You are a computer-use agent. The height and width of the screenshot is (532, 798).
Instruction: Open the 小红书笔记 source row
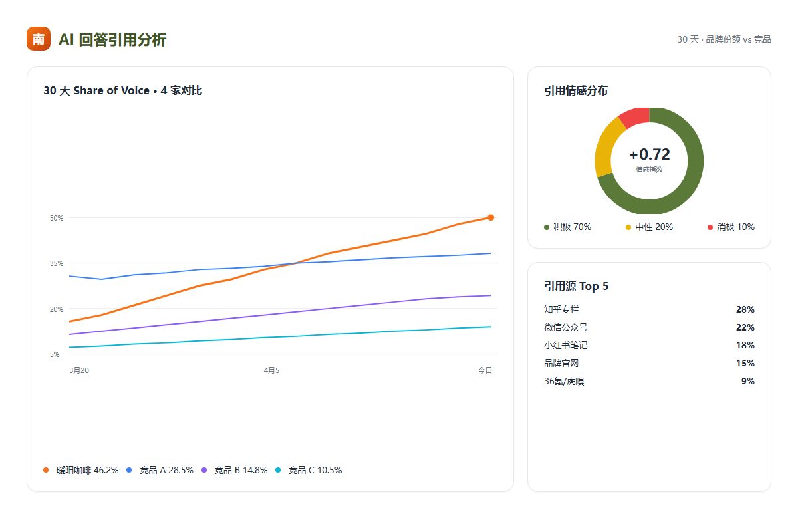[x=649, y=345]
